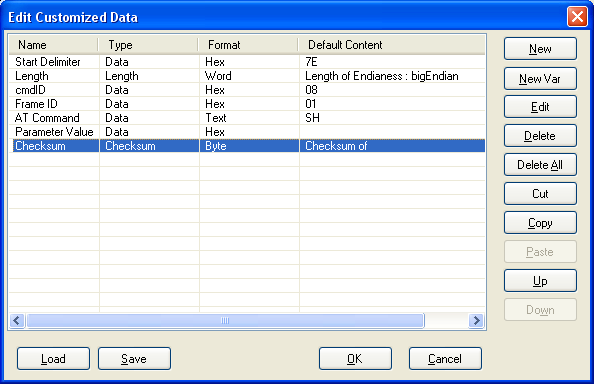Click the Checksum type cell
The width and height of the screenshot is (594, 384).
coord(149,146)
